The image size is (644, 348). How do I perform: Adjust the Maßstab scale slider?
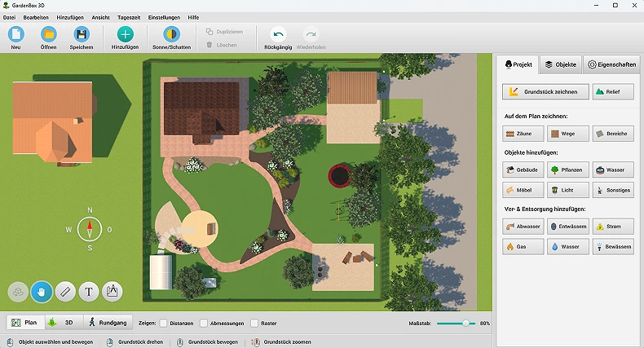[x=465, y=323]
